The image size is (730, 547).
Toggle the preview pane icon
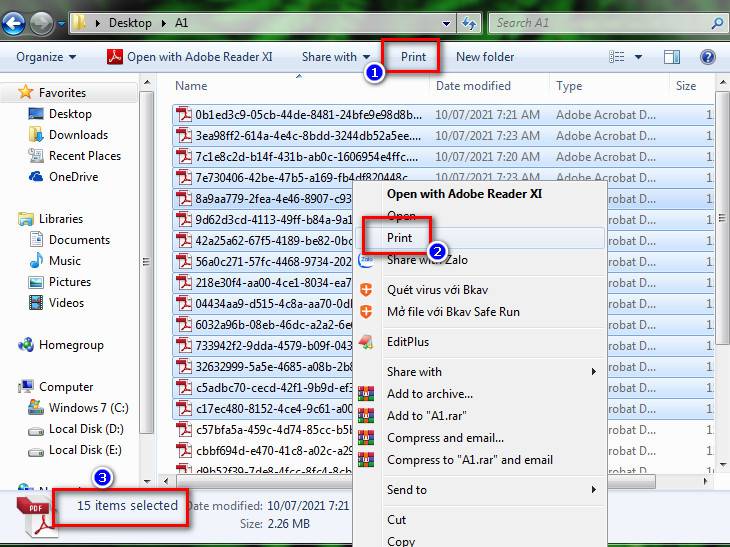click(x=671, y=57)
